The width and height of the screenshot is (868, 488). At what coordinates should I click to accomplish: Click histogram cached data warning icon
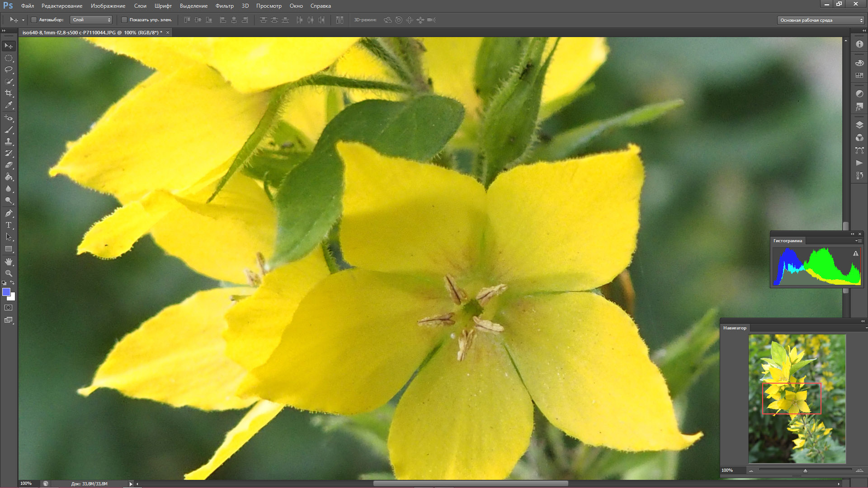pos(855,254)
